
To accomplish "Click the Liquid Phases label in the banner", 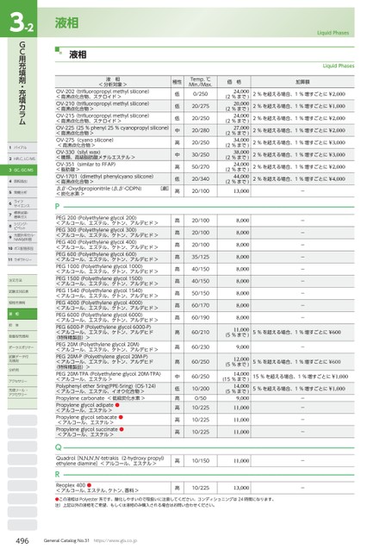I will [x=333, y=33].
